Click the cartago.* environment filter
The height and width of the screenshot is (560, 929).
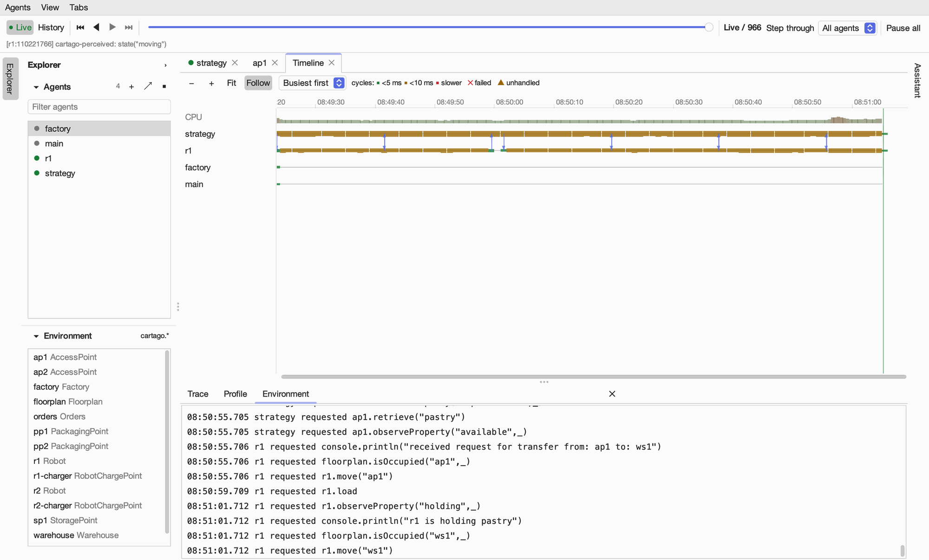[155, 336]
